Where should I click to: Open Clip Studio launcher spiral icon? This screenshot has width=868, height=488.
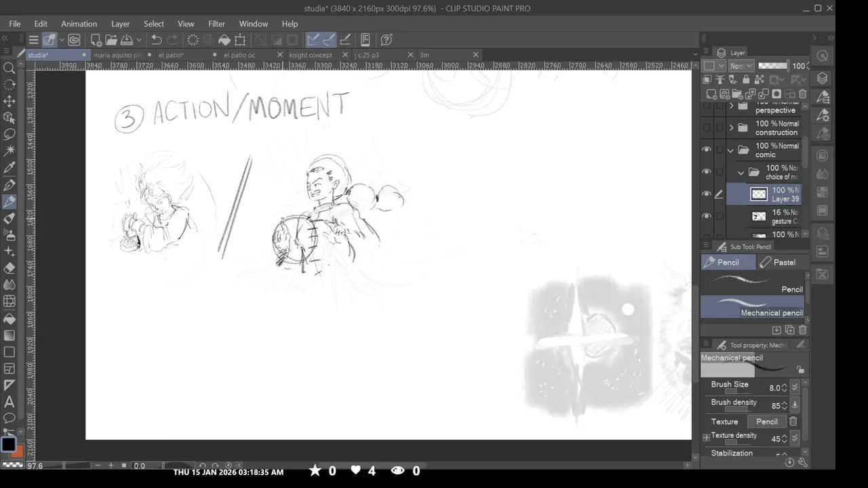(74, 40)
